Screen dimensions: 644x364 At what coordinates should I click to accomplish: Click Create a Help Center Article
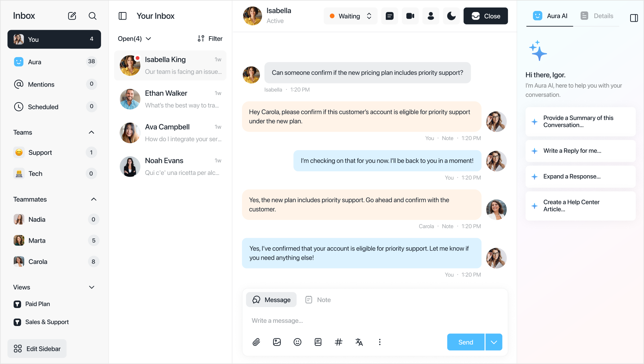pos(581,206)
